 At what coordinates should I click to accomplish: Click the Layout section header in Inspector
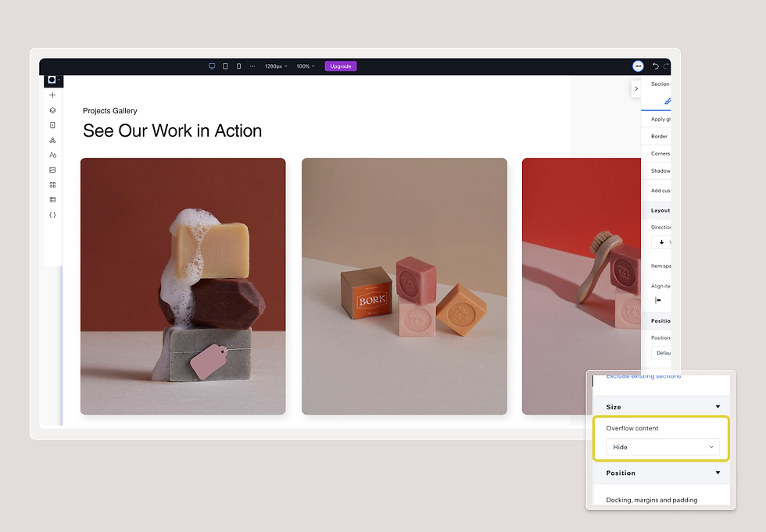click(x=656, y=210)
